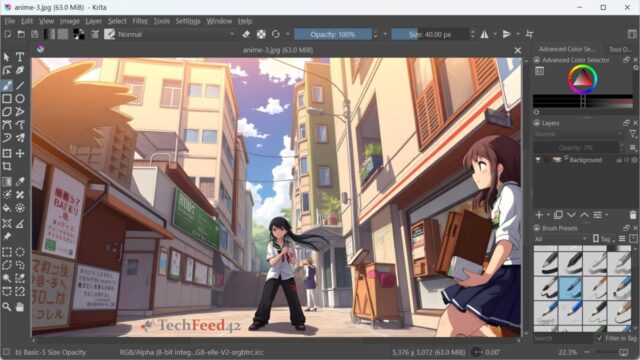
Task: Click the brush preset Search field
Action: (x=563, y=338)
